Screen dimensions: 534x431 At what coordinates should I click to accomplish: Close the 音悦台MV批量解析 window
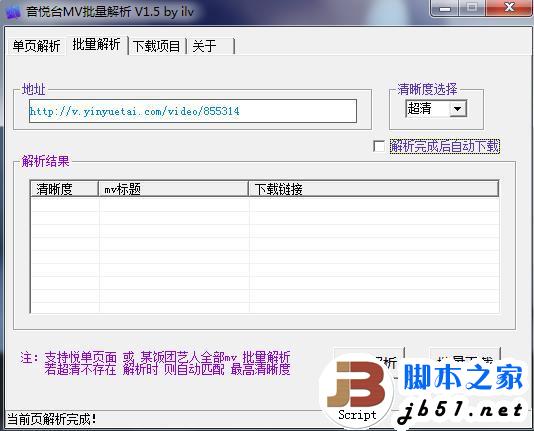pos(509,8)
